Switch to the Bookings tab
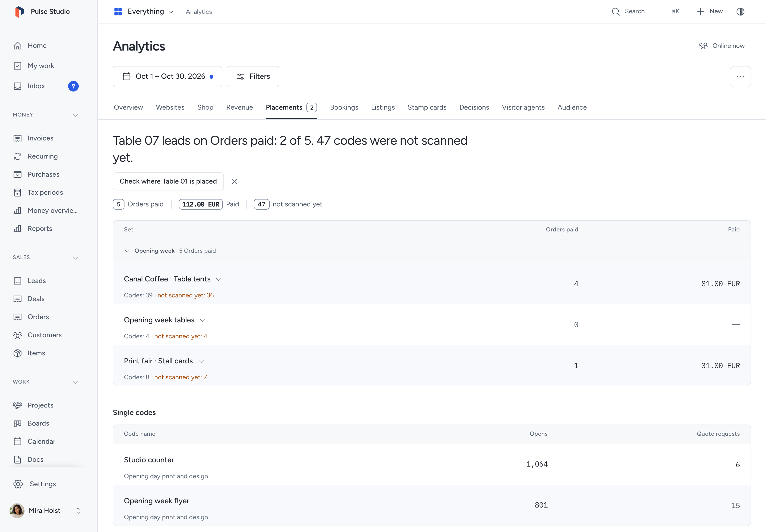This screenshot has width=766, height=532. point(344,107)
